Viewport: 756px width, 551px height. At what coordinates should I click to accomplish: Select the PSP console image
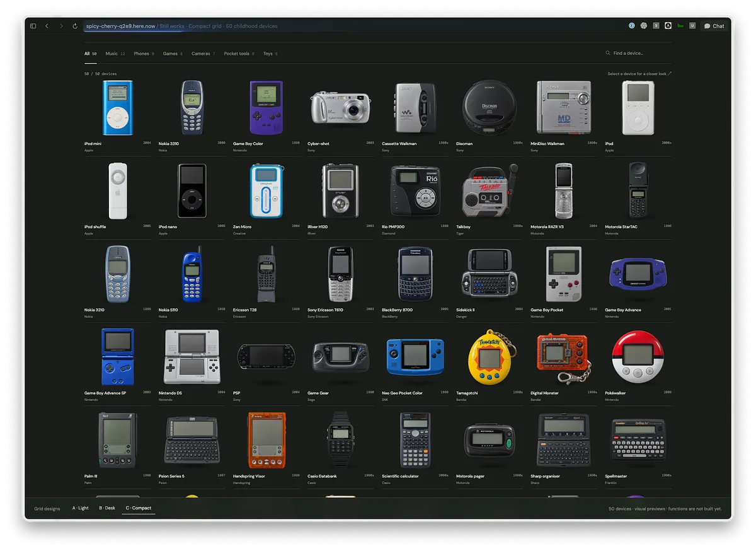(266, 357)
